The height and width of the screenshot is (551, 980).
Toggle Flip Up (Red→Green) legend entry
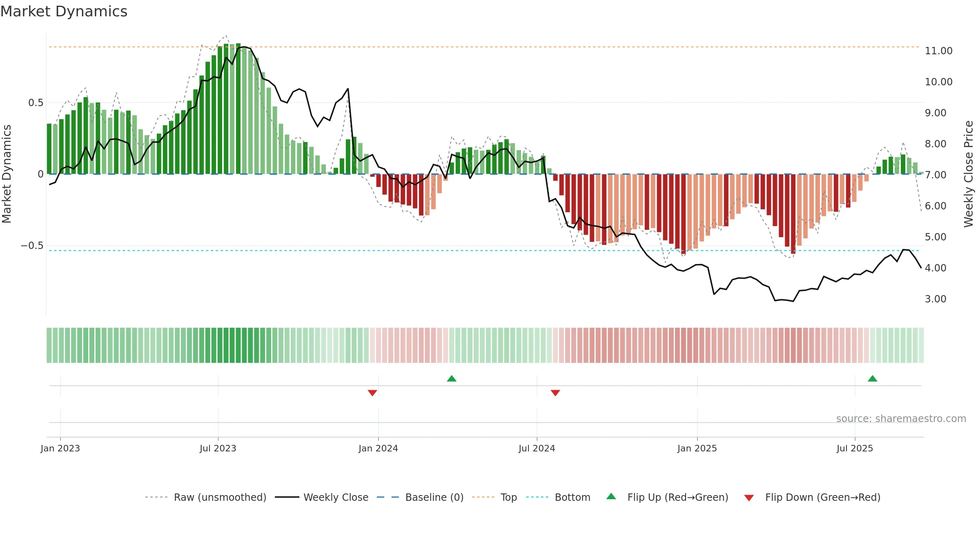click(x=668, y=497)
